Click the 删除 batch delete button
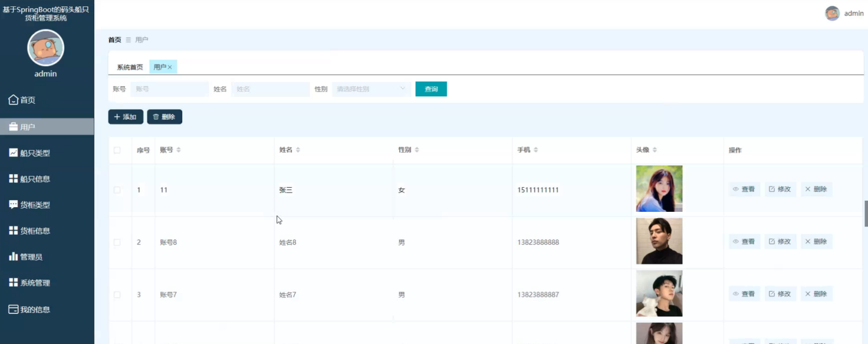The image size is (868, 344). point(165,117)
